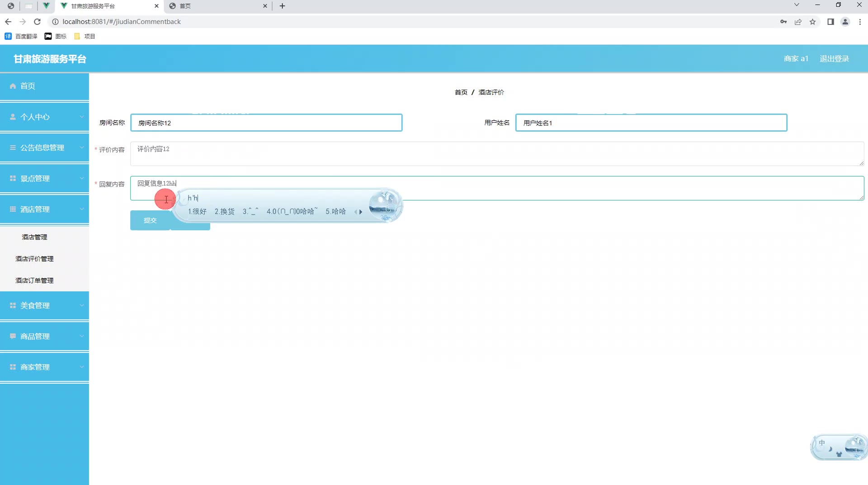
Task: Reload the page with the refresh icon
Action: coord(38,22)
